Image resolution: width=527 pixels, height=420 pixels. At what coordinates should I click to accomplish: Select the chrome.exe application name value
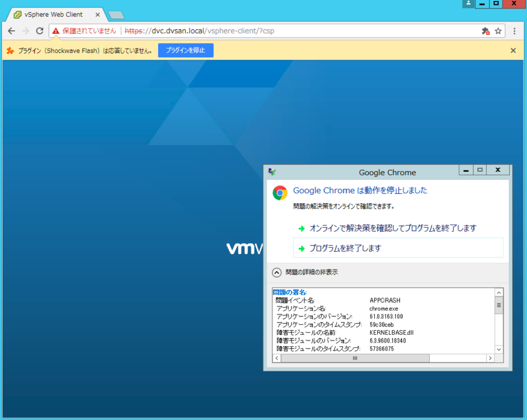(384, 308)
